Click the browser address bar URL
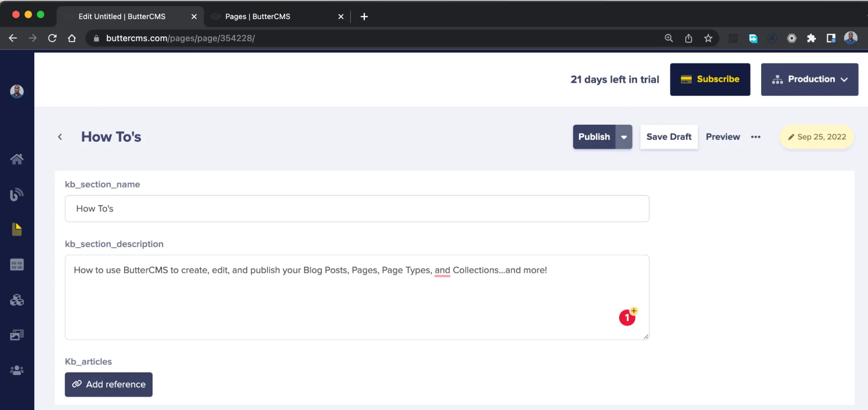This screenshot has width=868, height=410. pyautogui.click(x=180, y=38)
